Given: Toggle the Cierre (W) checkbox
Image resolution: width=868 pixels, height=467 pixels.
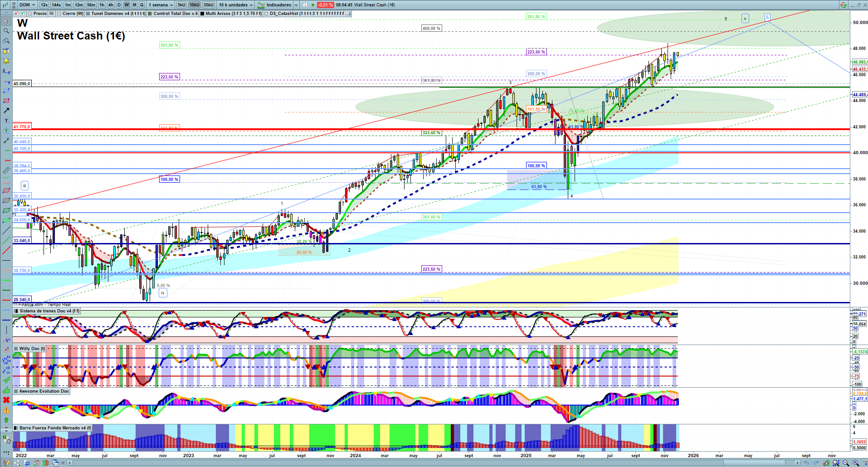Looking at the screenshot, I should [x=59, y=14].
